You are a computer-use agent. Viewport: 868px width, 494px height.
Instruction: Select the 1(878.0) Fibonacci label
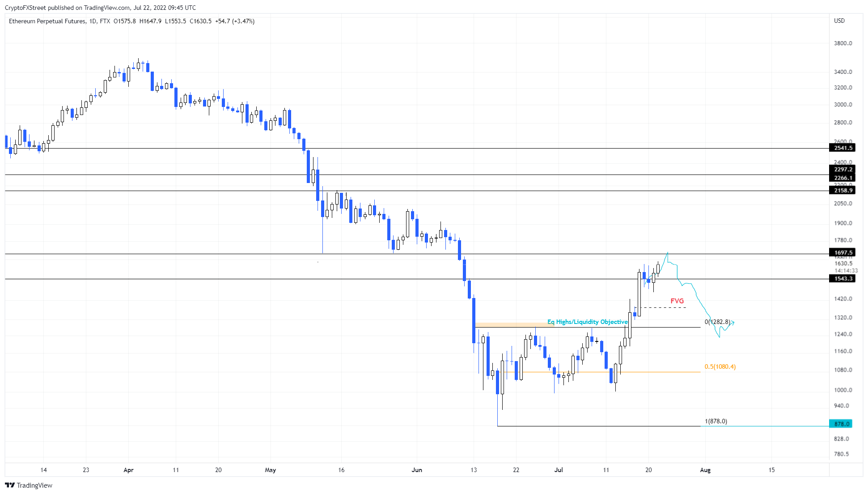[x=716, y=421]
